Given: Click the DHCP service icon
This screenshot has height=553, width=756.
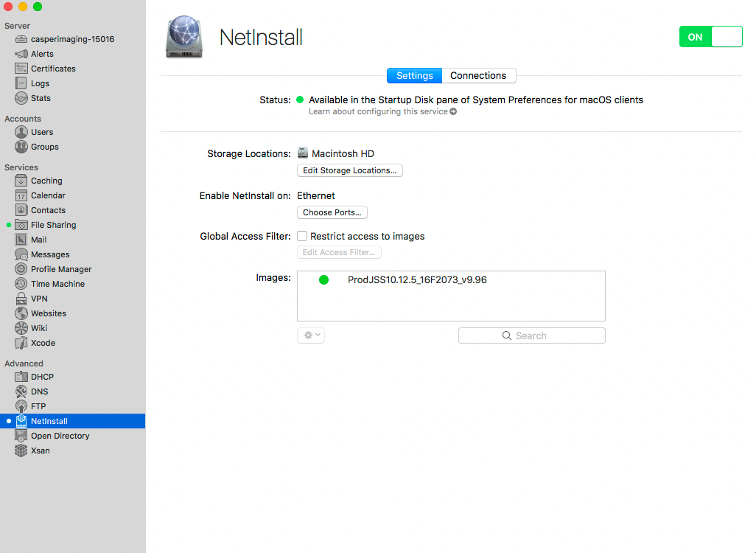Looking at the screenshot, I should click(x=21, y=376).
